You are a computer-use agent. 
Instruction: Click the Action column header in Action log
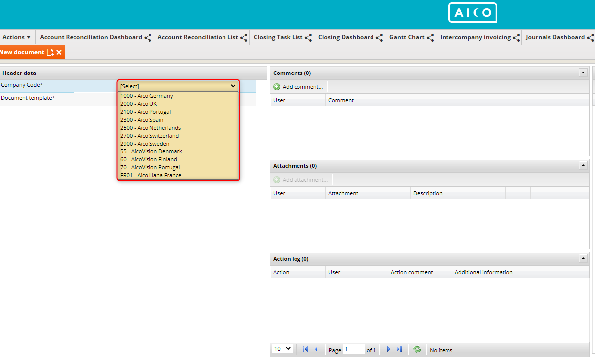(x=298, y=272)
